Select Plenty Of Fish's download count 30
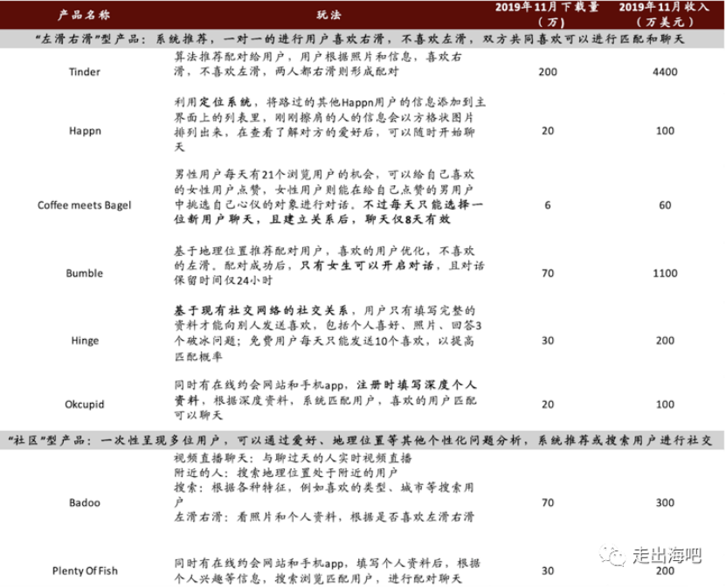The width and height of the screenshot is (726, 588). click(x=548, y=571)
